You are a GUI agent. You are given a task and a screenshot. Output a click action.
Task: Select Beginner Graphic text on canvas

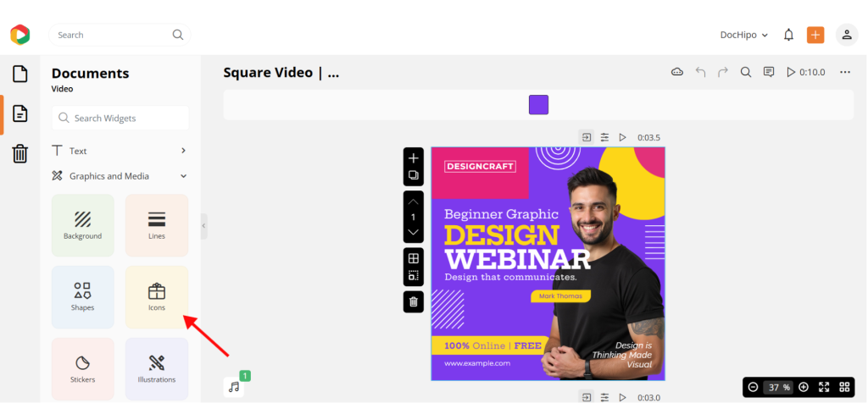502,214
